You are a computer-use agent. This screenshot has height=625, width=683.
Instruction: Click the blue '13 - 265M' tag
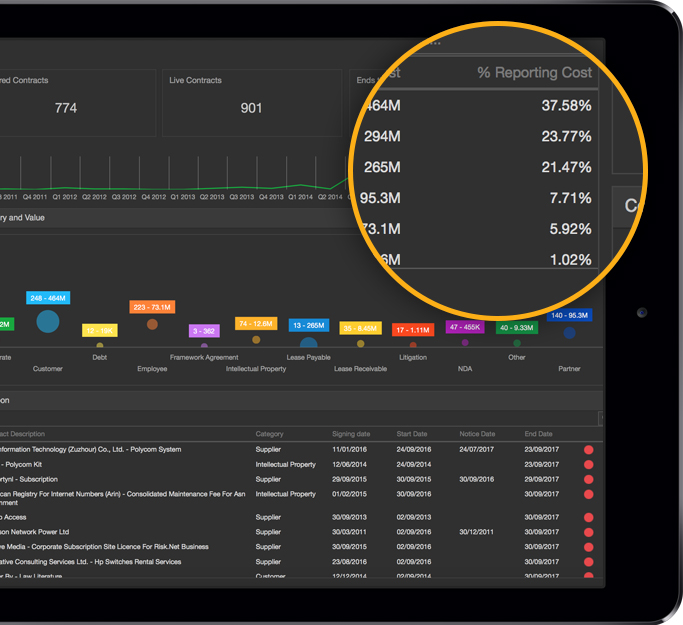coord(309,325)
